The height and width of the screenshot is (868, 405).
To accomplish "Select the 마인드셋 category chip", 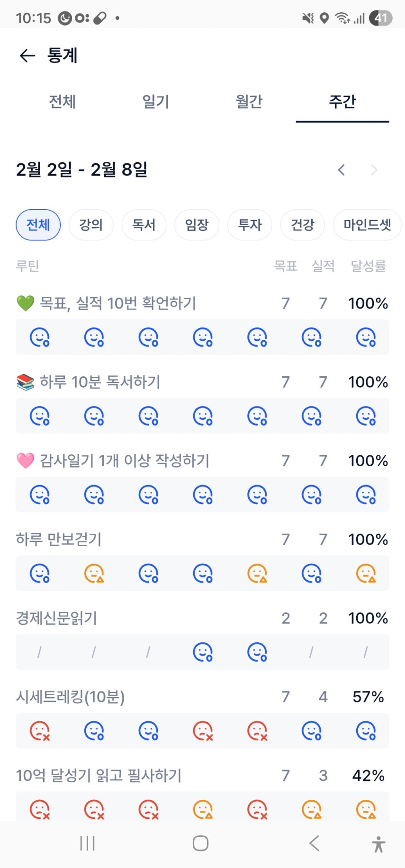I will tap(367, 225).
